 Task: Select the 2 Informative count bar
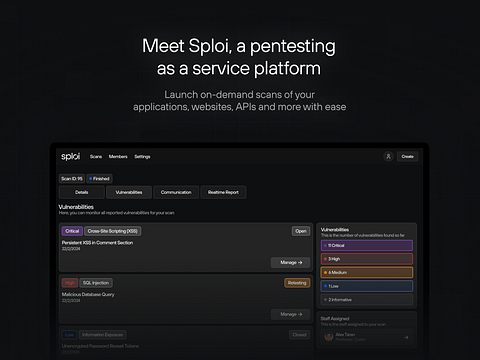367,300
